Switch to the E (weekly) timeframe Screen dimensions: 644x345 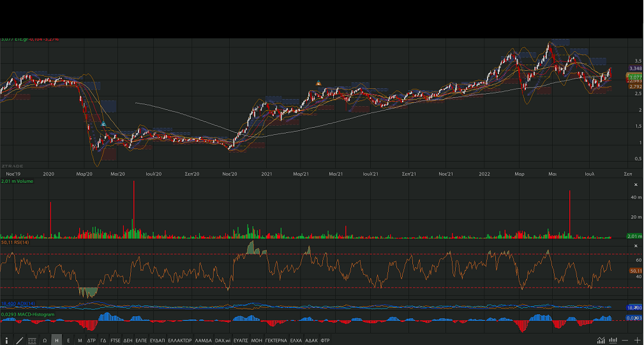(68, 341)
